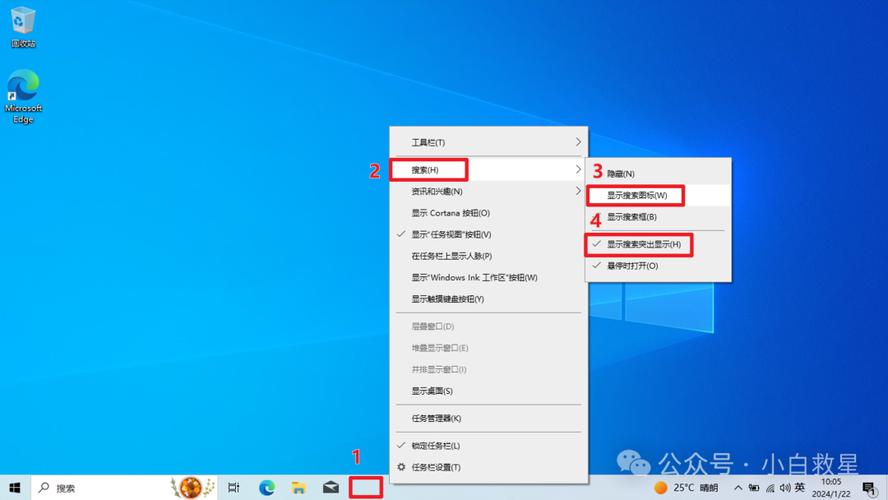
Task: Open the Microsoft Edge desktop shortcut
Action: click(23, 96)
